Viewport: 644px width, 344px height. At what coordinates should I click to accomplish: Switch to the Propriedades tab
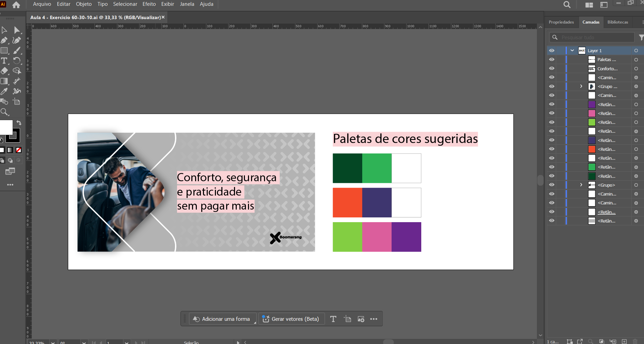[x=561, y=22]
